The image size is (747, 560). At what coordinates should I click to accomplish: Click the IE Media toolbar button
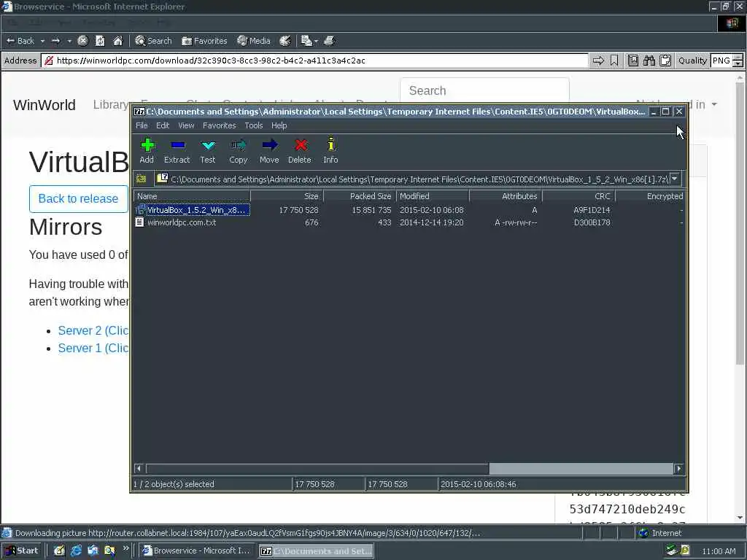coord(253,41)
